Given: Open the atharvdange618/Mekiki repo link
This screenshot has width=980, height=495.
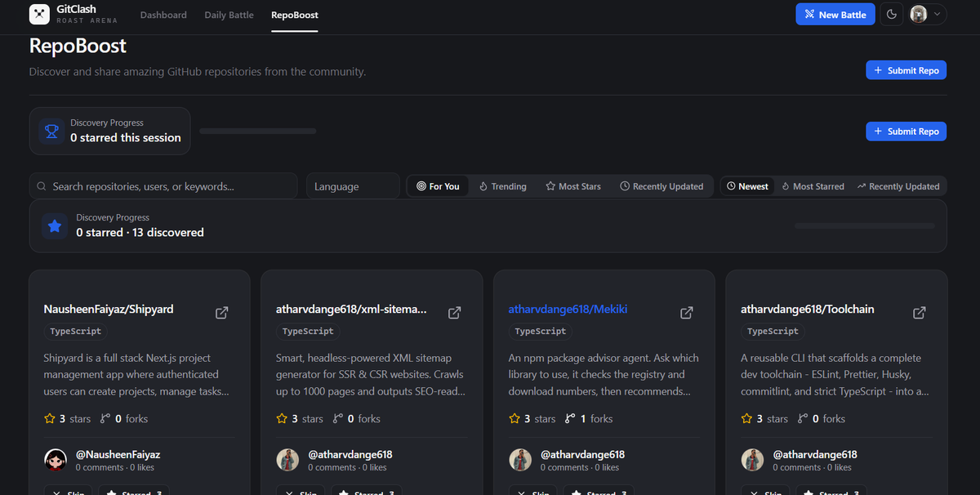Looking at the screenshot, I should [568, 310].
